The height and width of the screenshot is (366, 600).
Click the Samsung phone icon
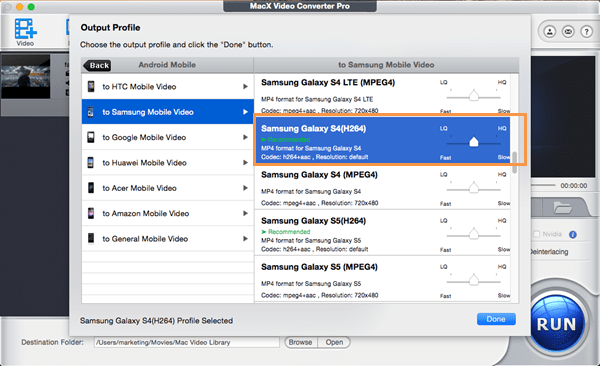pyautogui.click(x=90, y=112)
